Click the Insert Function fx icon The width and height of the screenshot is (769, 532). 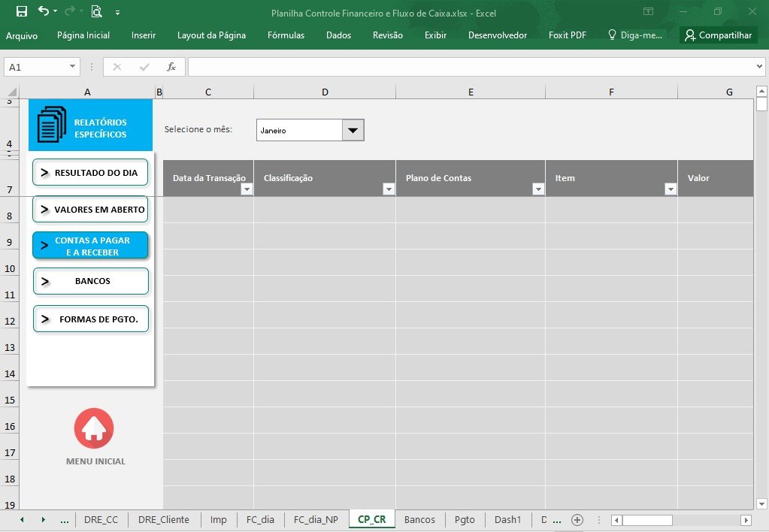click(171, 67)
